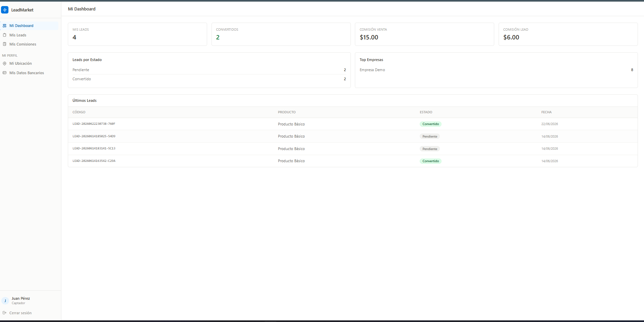Click the Pendiente row in Leads por Estado

pos(209,70)
